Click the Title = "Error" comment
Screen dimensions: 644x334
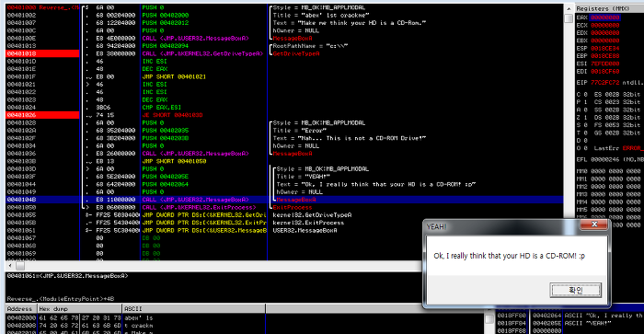[300, 131]
